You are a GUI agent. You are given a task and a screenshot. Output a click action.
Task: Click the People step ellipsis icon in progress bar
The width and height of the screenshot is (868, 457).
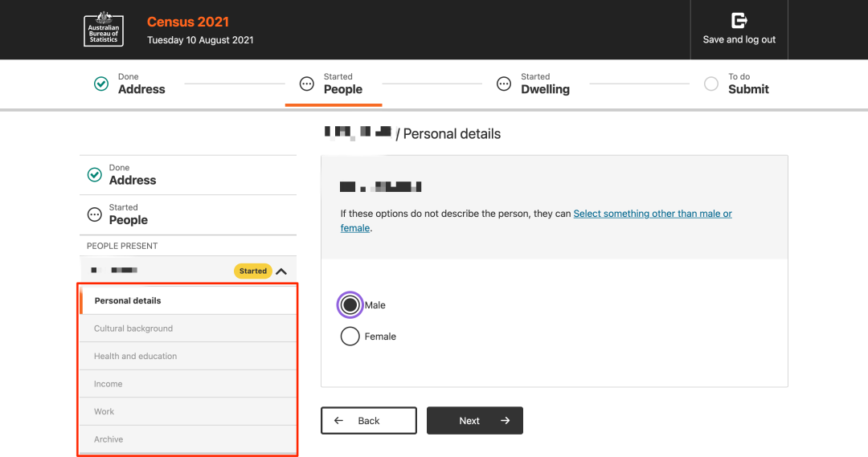306,84
